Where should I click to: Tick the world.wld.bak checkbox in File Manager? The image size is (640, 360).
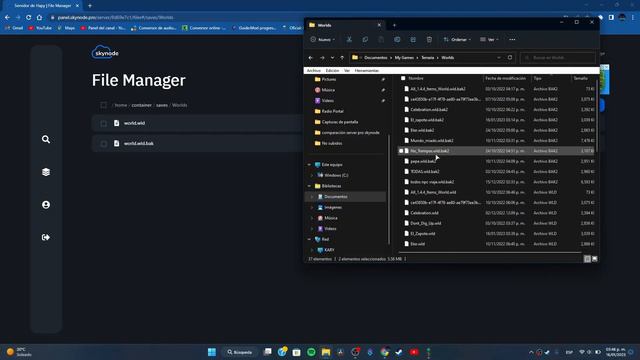coord(103,144)
